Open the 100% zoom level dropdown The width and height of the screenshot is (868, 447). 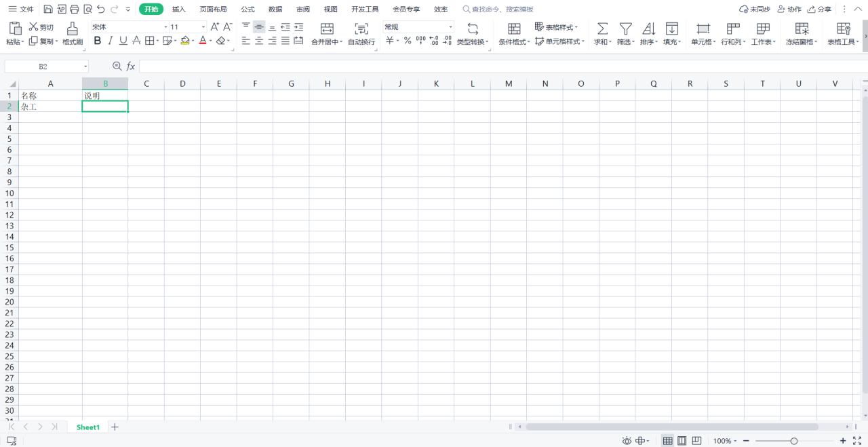[x=726, y=441]
